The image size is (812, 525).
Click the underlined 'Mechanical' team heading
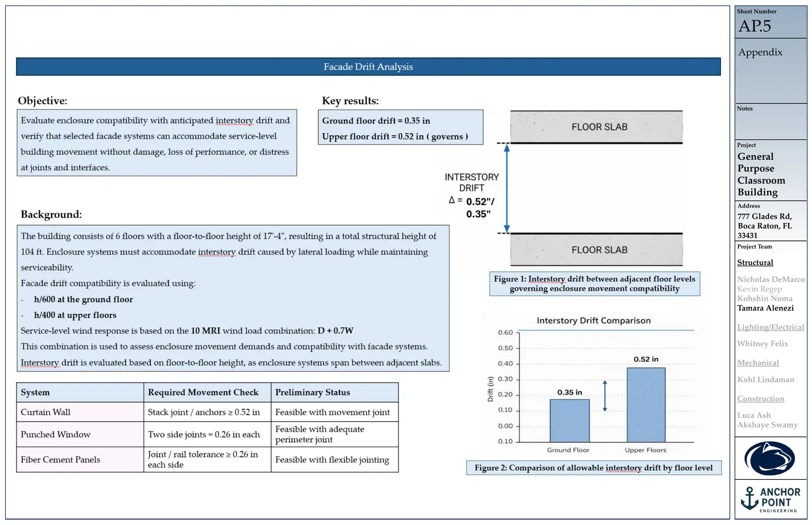[758, 363]
